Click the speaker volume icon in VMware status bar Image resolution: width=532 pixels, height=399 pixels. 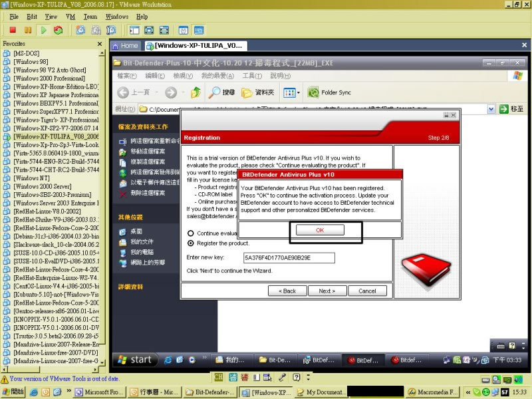tap(518, 380)
